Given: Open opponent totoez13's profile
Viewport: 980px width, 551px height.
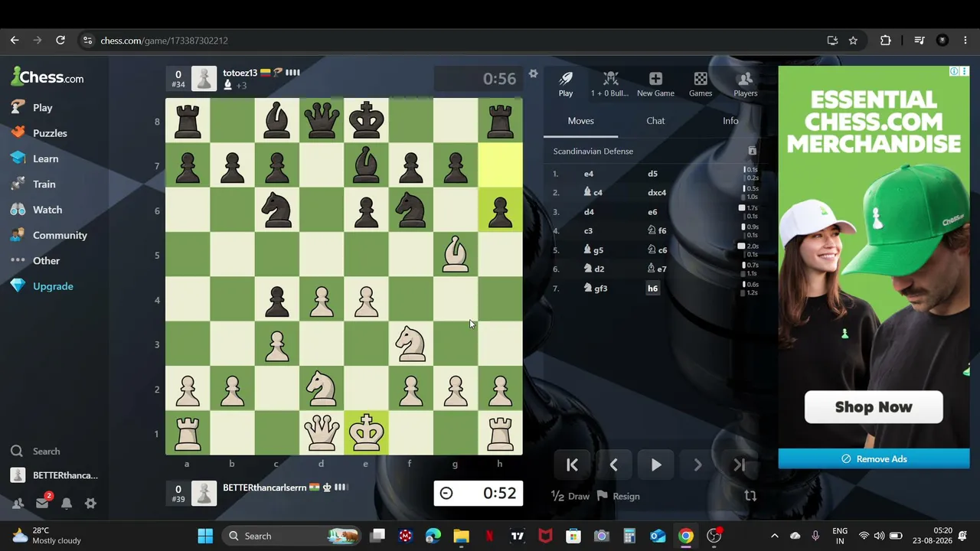Looking at the screenshot, I should pyautogui.click(x=240, y=73).
